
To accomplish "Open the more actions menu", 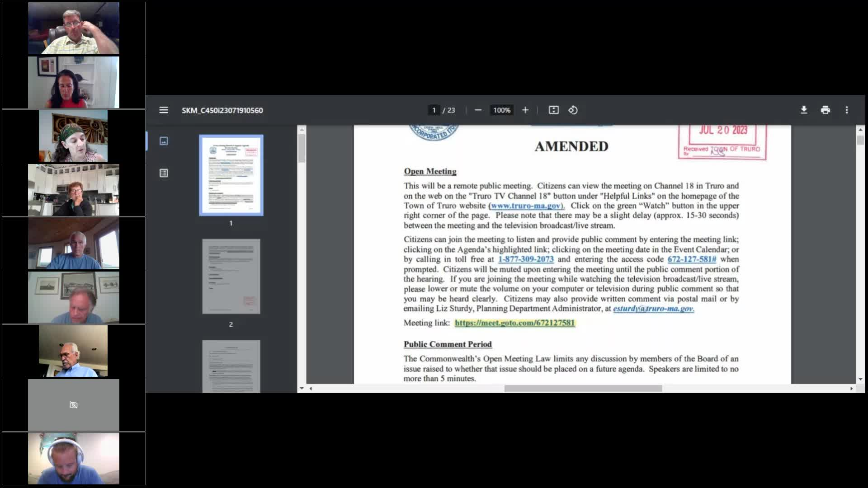I will (847, 110).
